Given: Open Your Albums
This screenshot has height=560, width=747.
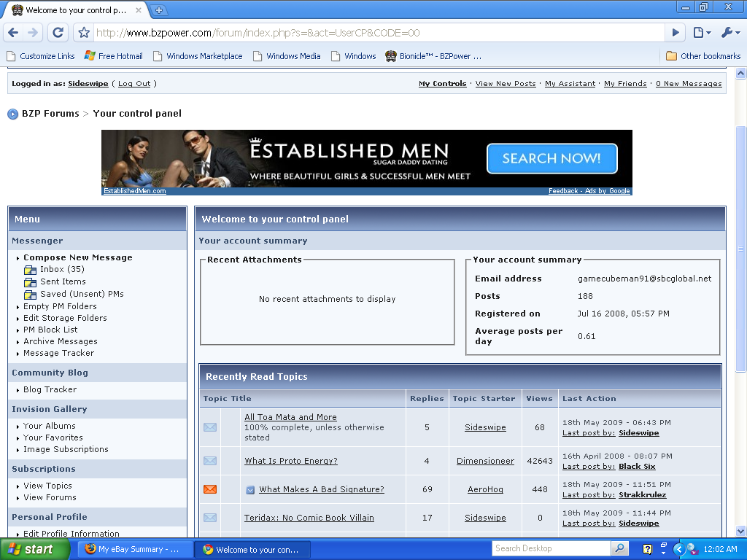Looking at the screenshot, I should [x=50, y=426].
